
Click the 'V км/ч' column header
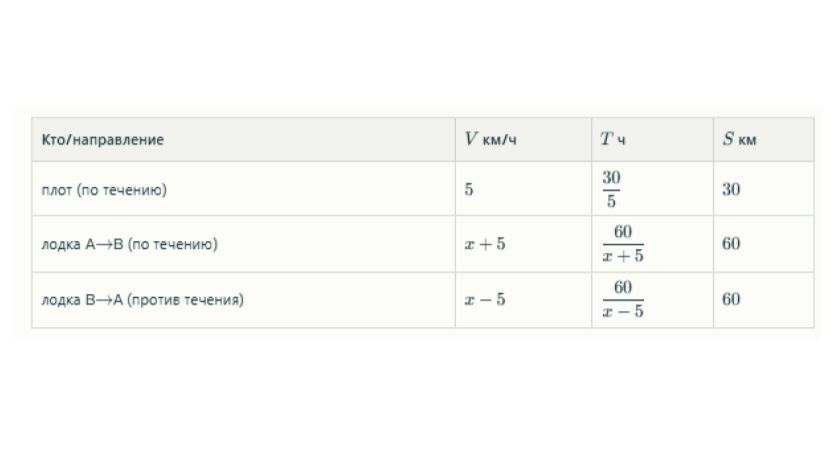pyautogui.click(x=490, y=140)
